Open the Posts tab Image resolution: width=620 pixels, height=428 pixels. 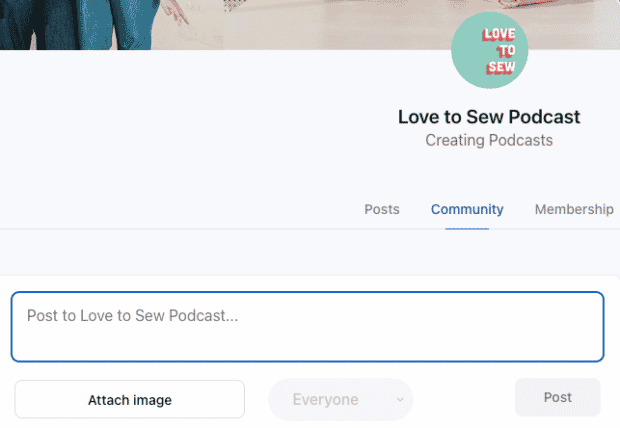(382, 209)
